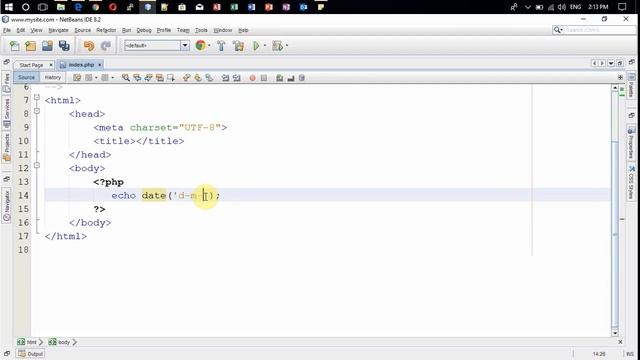This screenshot has height=360, width=640.
Task: Click the Save All toolbar icon
Action: (64, 46)
